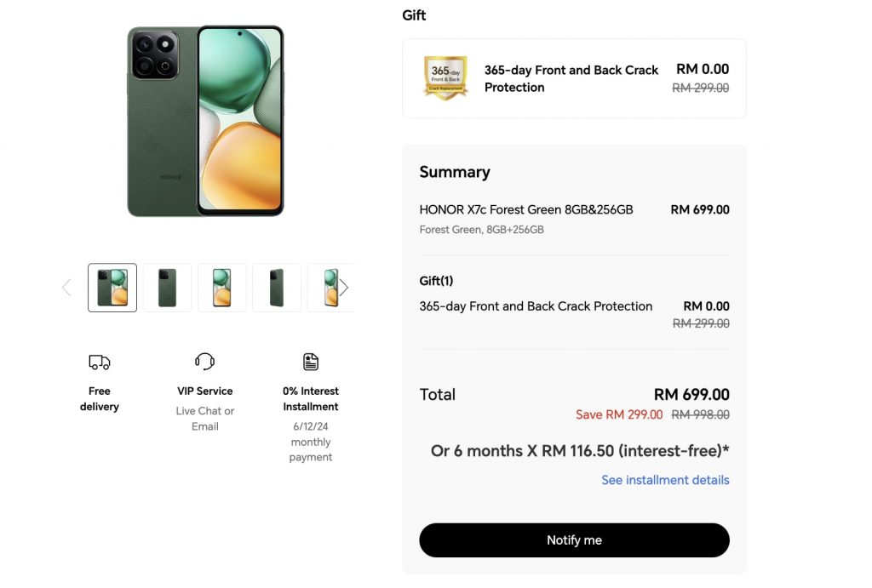Click the 365-day Front and Back Crack Protection gift card
Viewport: 872px width, 588px height.
pos(575,78)
